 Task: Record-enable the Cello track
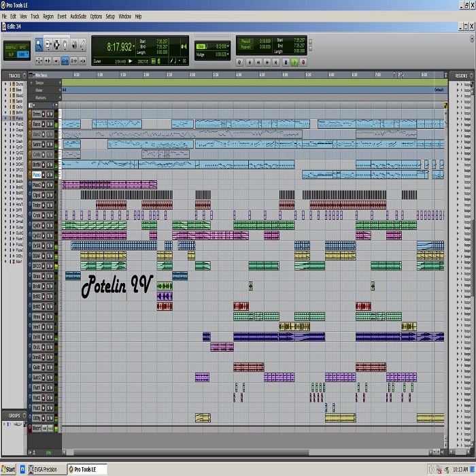44,154
